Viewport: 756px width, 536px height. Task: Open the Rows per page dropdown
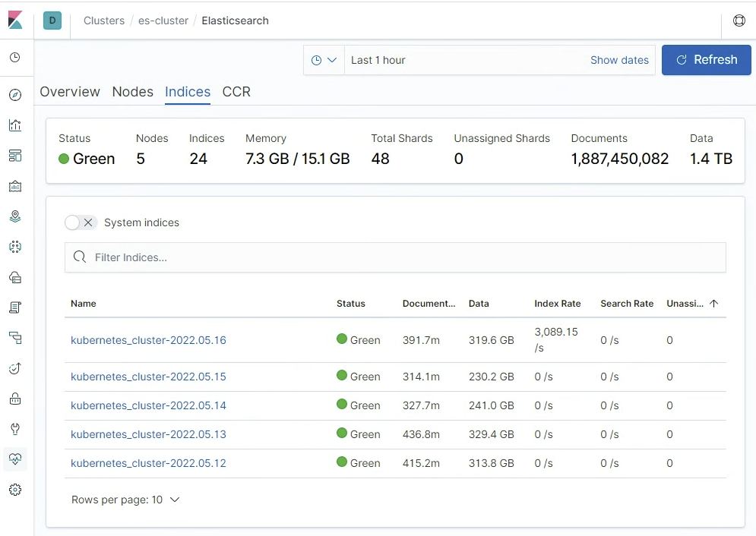[x=125, y=500]
